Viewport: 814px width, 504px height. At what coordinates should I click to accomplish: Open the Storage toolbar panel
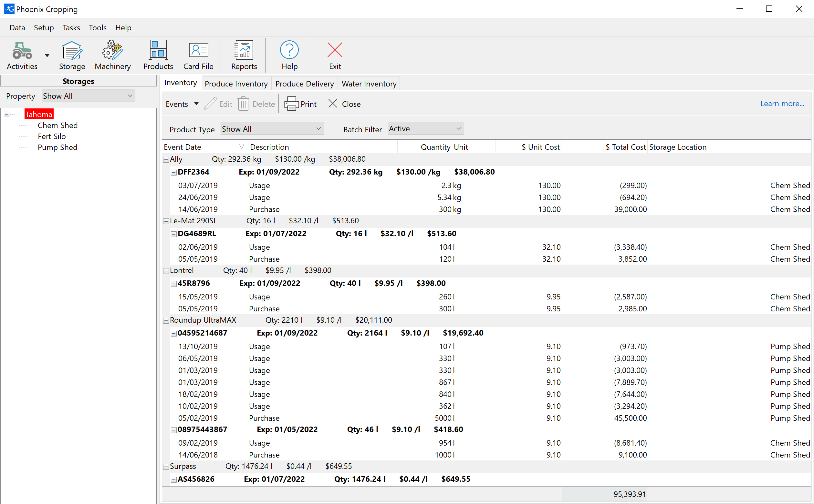[71, 55]
